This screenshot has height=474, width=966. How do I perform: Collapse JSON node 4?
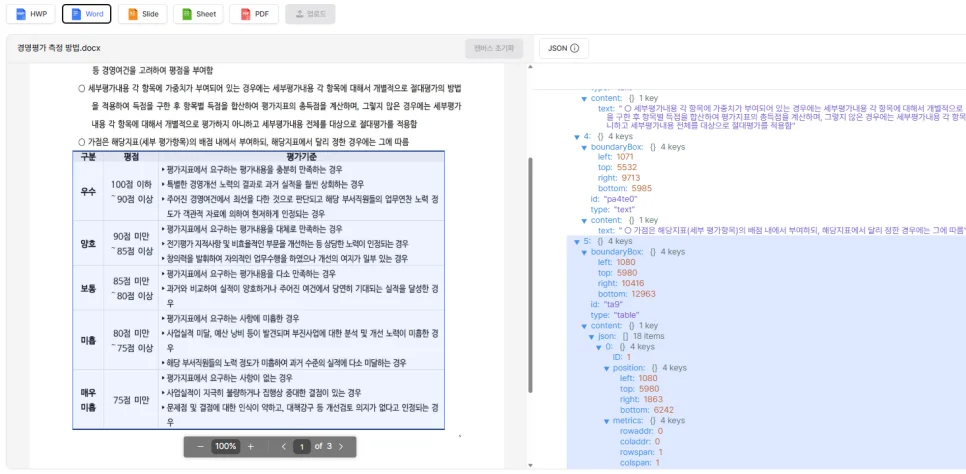575,136
